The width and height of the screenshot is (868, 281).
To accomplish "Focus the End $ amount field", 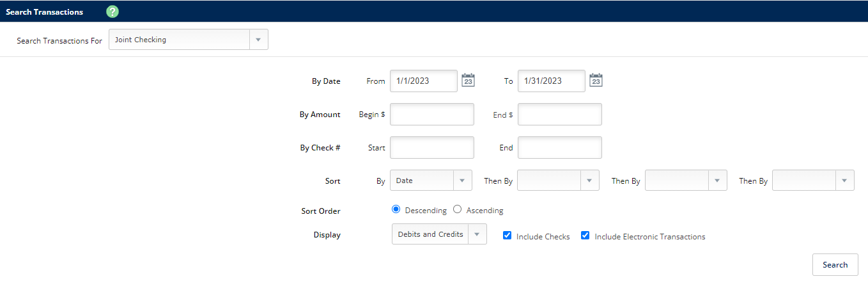I will (x=560, y=115).
